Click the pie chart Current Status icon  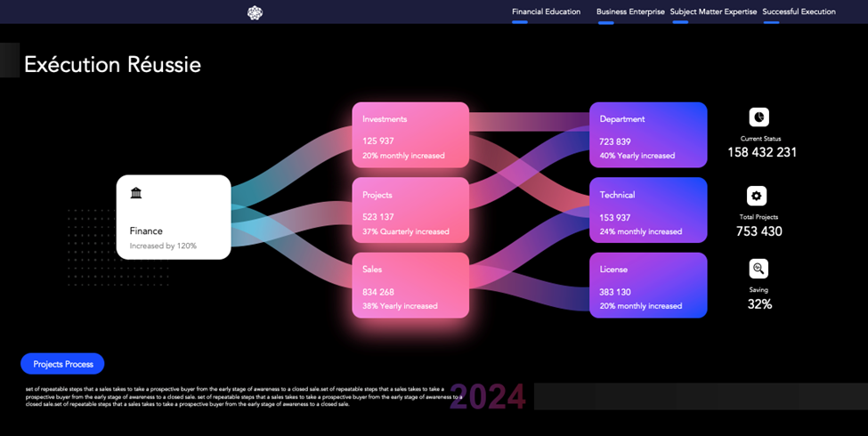click(758, 117)
